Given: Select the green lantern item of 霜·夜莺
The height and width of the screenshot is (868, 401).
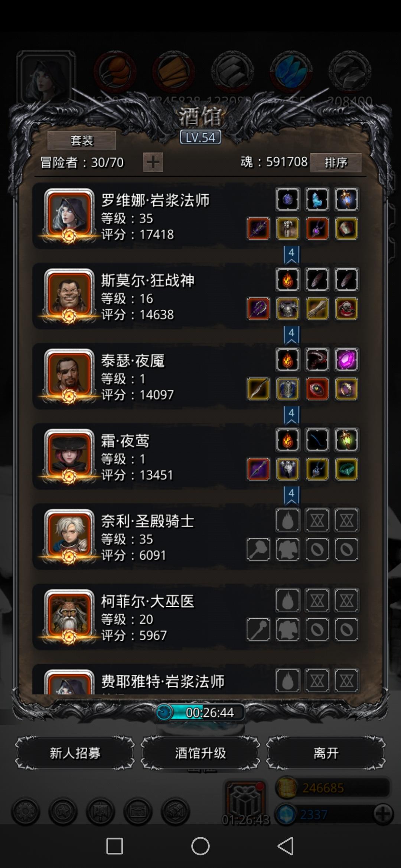Looking at the screenshot, I should pyautogui.click(x=346, y=440).
